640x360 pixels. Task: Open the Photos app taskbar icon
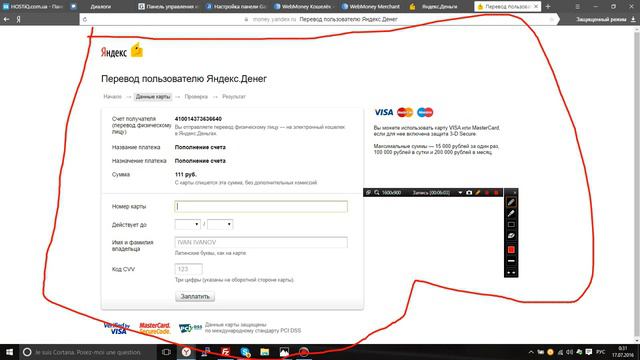(284, 352)
